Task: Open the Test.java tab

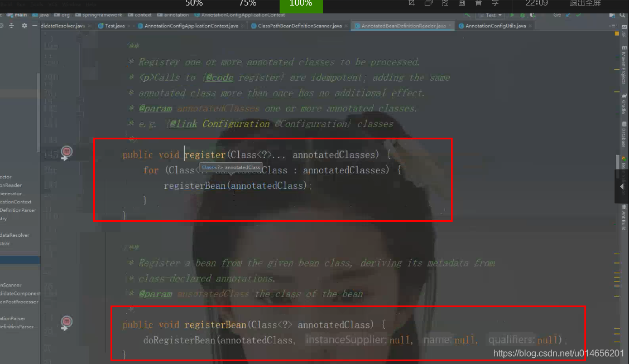Action: [114, 26]
